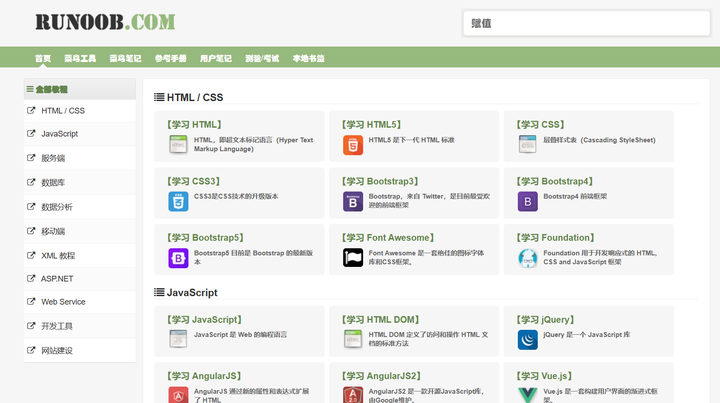Image resolution: width=720 pixels, height=403 pixels.
Task: Click the orange HTML5 shield icon
Action: [x=353, y=145]
